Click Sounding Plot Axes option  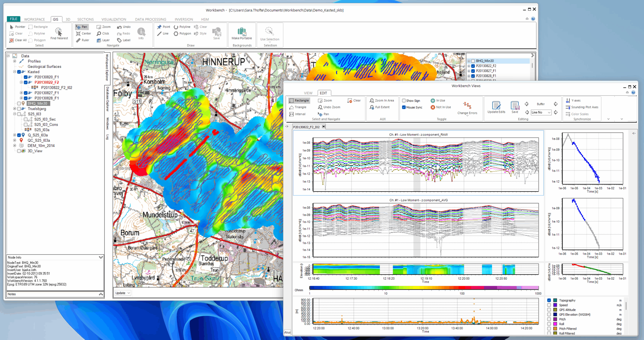[582, 107]
